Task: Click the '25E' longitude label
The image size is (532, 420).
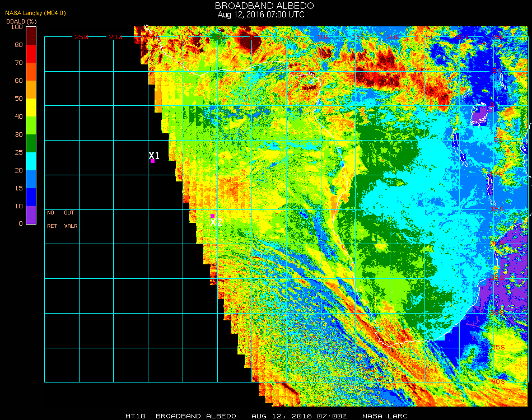Action: [428, 37]
